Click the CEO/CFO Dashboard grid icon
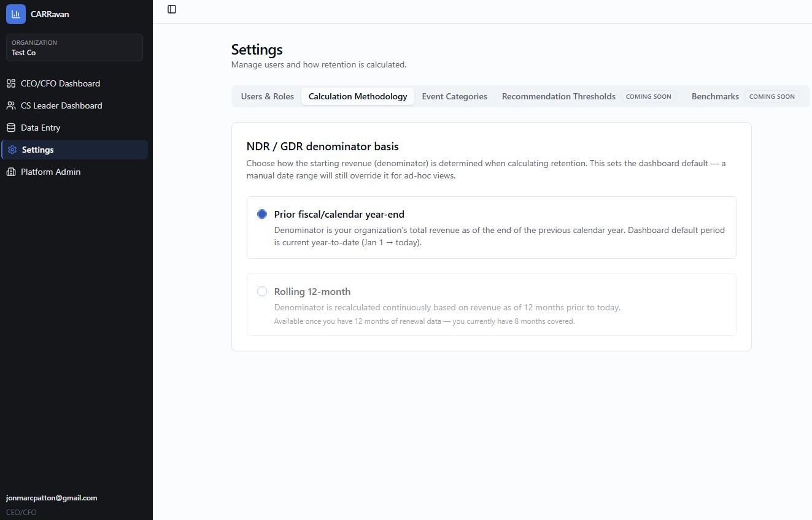The height and width of the screenshot is (520, 812). click(x=11, y=83)
